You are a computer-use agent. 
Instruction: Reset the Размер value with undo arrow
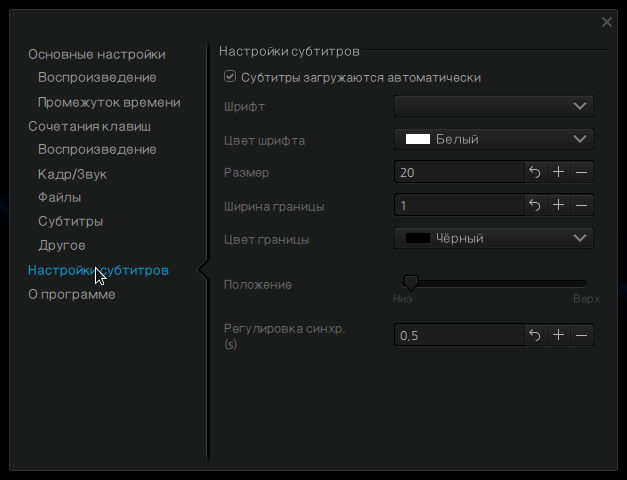point(535,172)
